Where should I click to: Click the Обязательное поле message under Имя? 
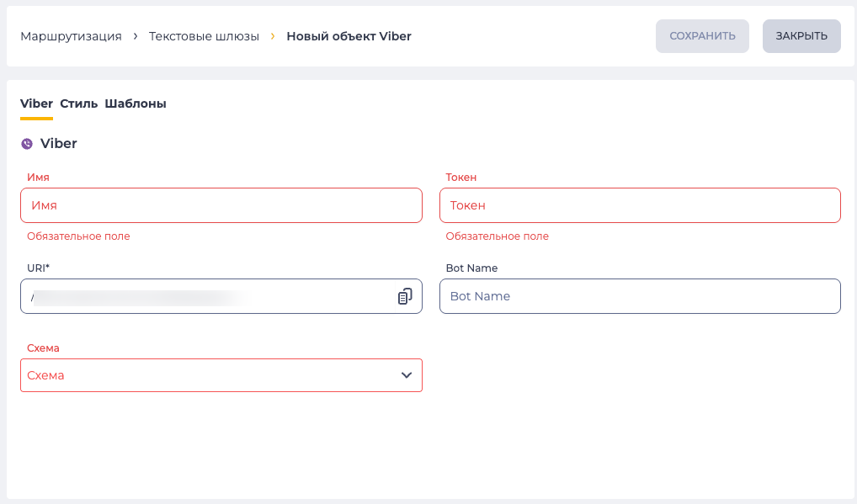[78, 236]
